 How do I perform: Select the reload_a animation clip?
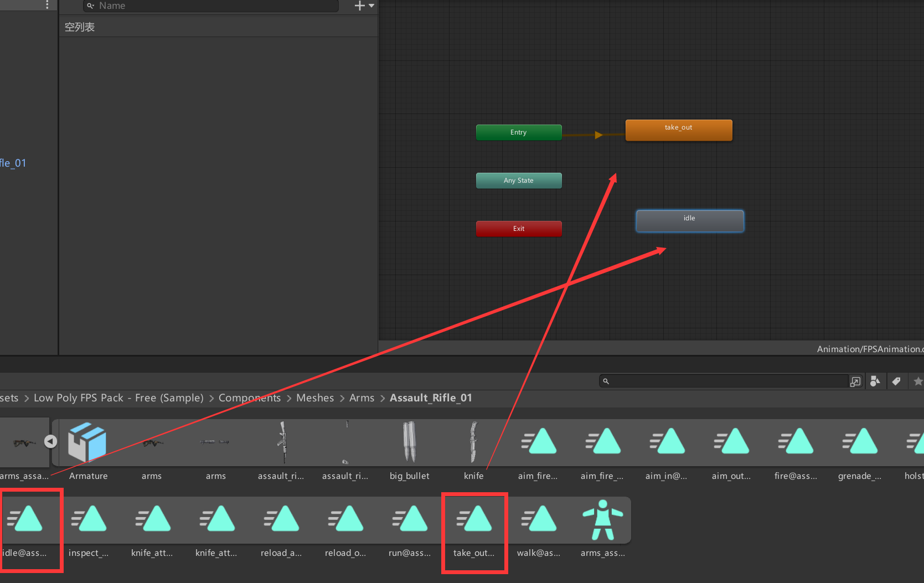tap(281, 528)
